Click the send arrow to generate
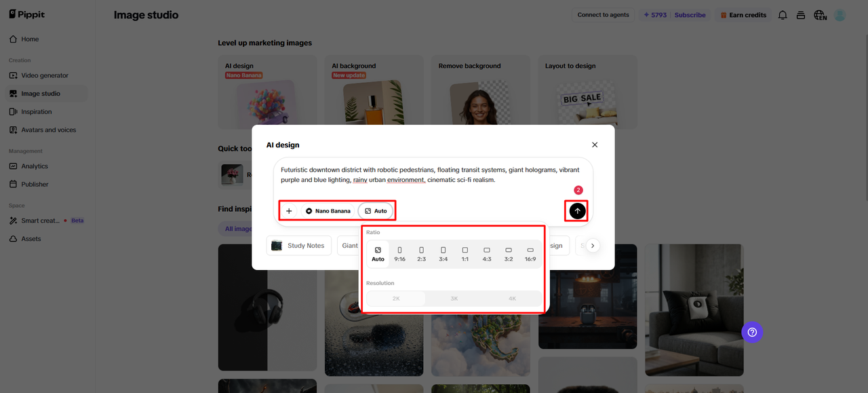 pyautogui.click(x=578, y=211)
